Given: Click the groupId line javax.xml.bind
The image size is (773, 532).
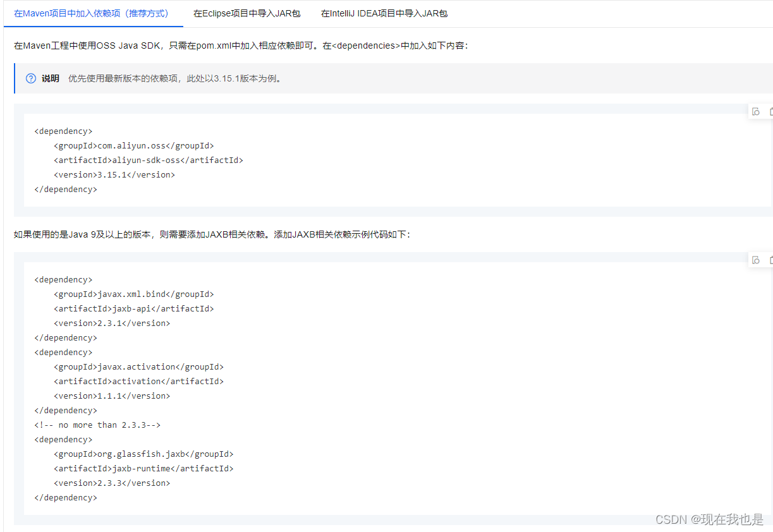Looking at the screenshot, I should [134, 294].
